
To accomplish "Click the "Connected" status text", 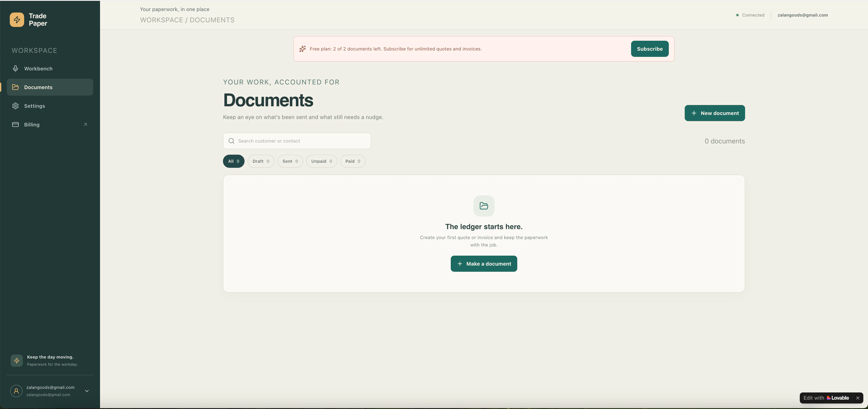I will (753, 15).
